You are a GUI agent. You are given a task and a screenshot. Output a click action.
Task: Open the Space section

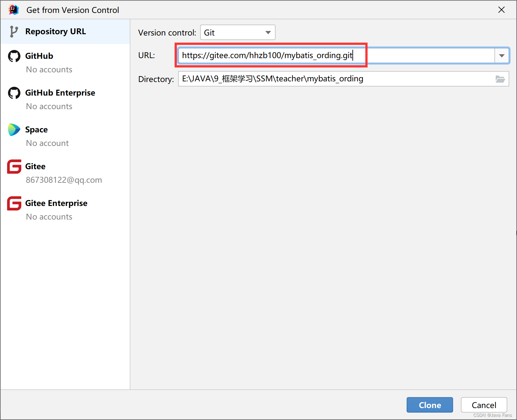pos(65,136)
